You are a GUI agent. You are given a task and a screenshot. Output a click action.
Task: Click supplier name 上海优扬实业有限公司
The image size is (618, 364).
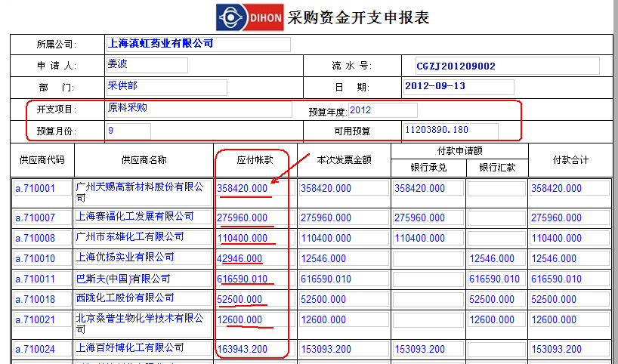tap(143, 259)
